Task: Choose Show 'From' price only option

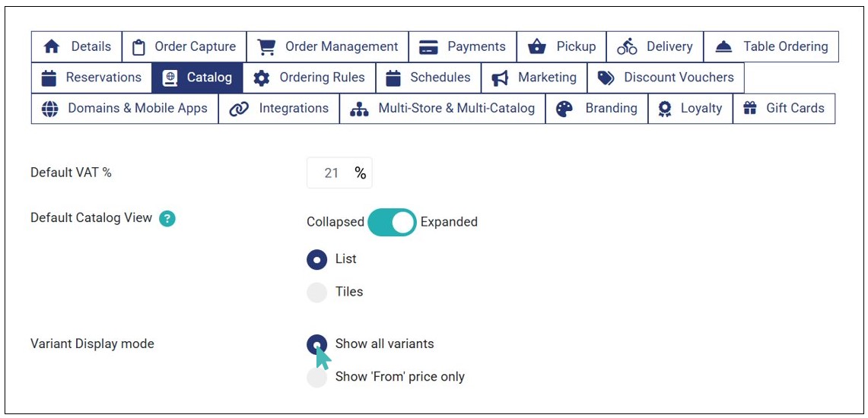Action: [317, 377]
